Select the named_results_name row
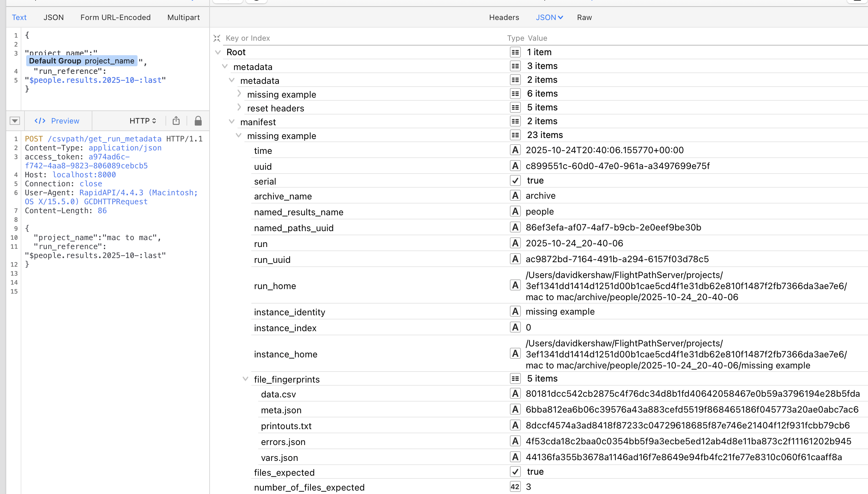The height and width of the screenshot is (494, 868). [299, 212]
